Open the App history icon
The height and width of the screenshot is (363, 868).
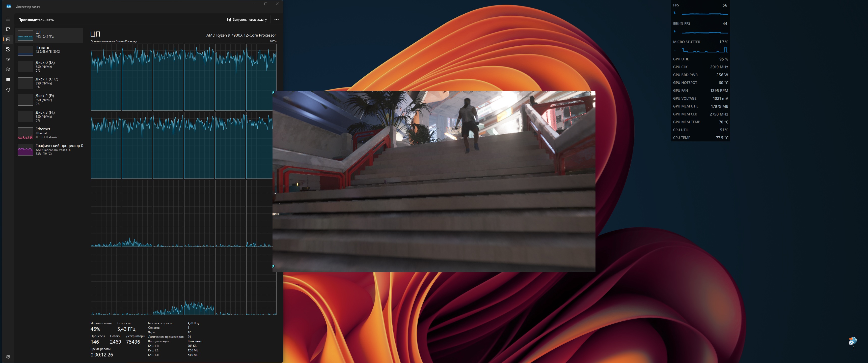click(8, 49)
